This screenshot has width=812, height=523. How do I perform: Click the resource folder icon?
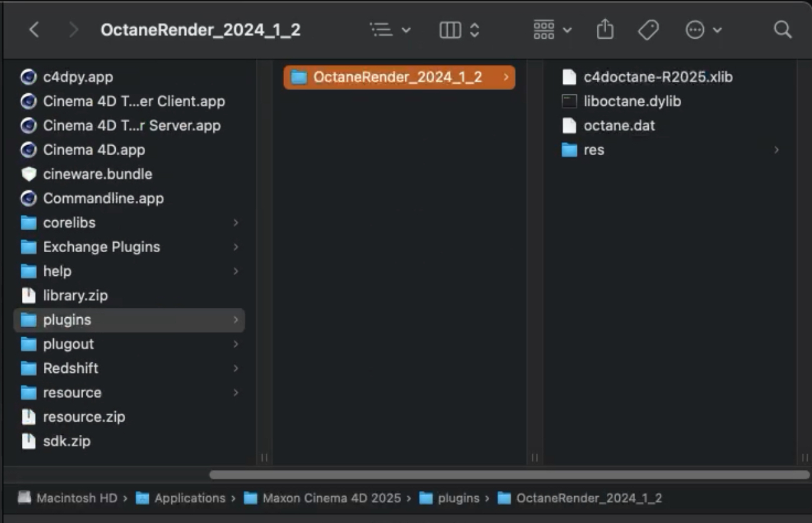click(x=28, y=393)
